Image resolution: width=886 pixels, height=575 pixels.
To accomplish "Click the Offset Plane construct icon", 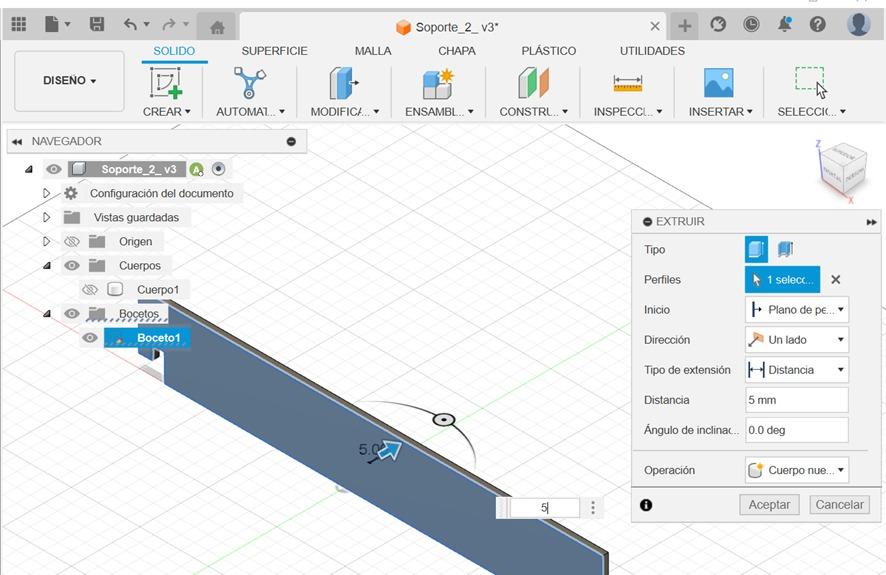I will click(x=533, y=83).
